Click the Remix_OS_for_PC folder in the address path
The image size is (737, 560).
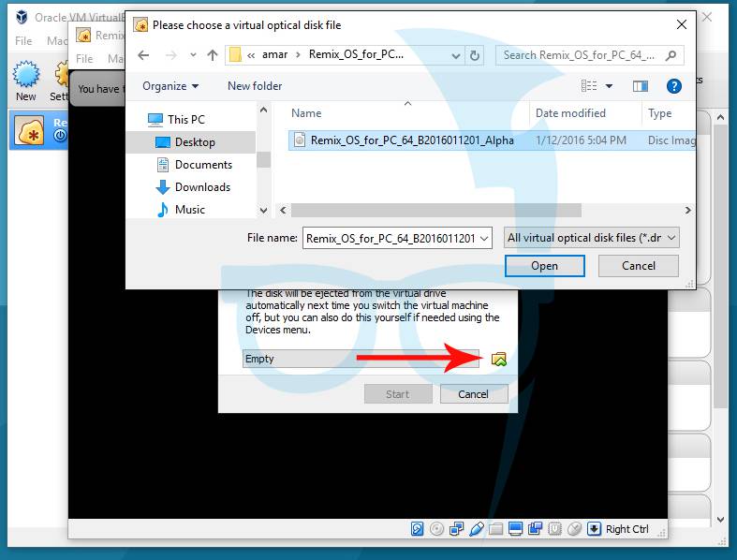[356, 54]
